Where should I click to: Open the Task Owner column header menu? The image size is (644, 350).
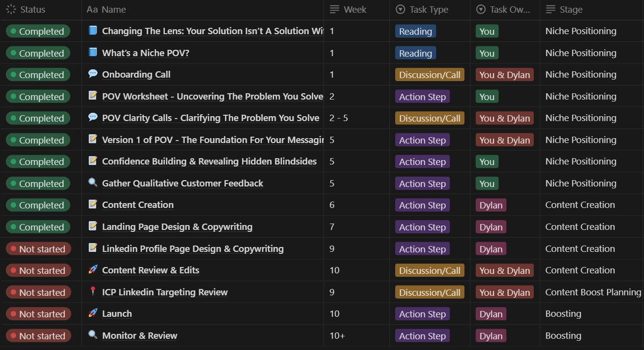coord(509,10)
